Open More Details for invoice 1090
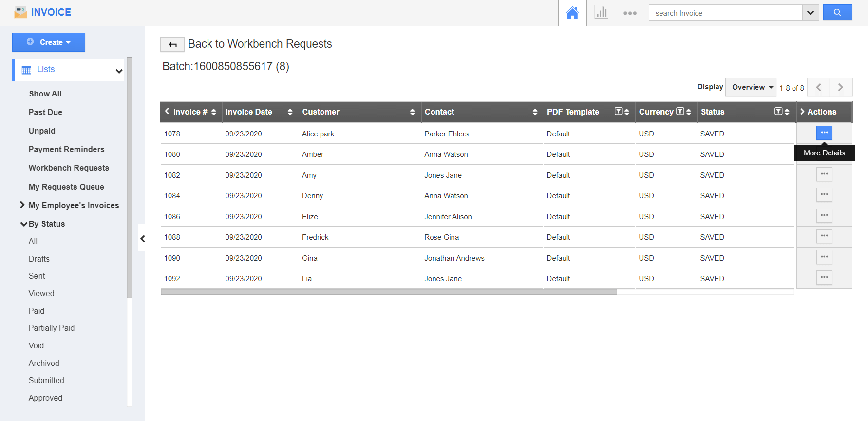This screenshot has height=421, width=868. pyautogui.click(x=824, y=257)
